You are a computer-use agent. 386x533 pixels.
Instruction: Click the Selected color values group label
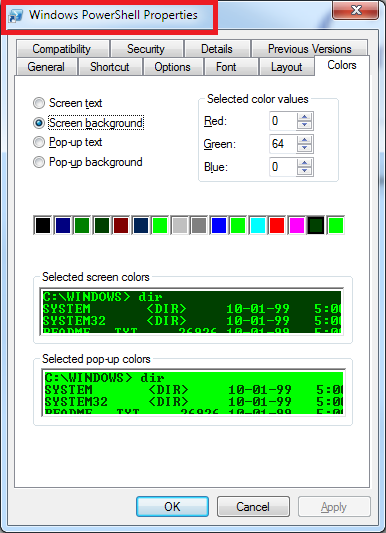[258, 99]
